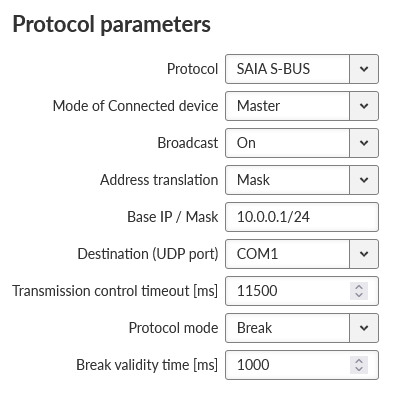Open Protocol mode dropdown showing Break
This screenshot has width=400, height=397.
click(302, 328)
